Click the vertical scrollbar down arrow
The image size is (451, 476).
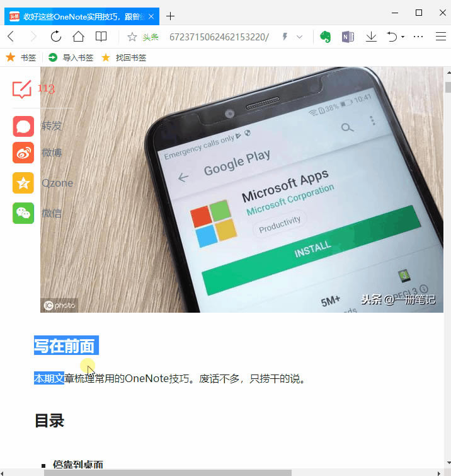click(448, 463)
